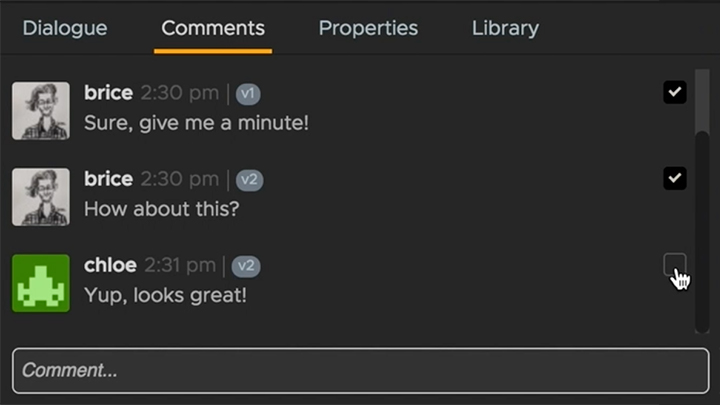
Task: Click the 'Yup, looks great!' comment text
Action: 165,295
